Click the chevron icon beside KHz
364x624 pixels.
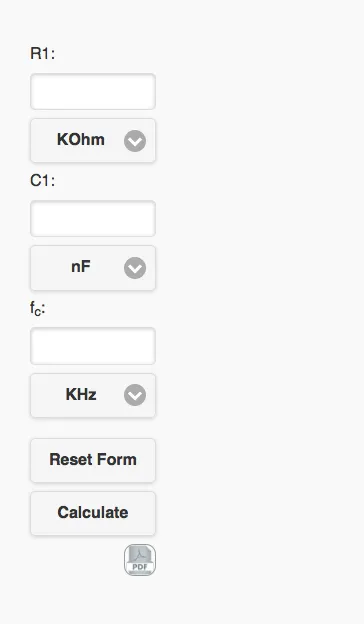[x=135, y=395]
